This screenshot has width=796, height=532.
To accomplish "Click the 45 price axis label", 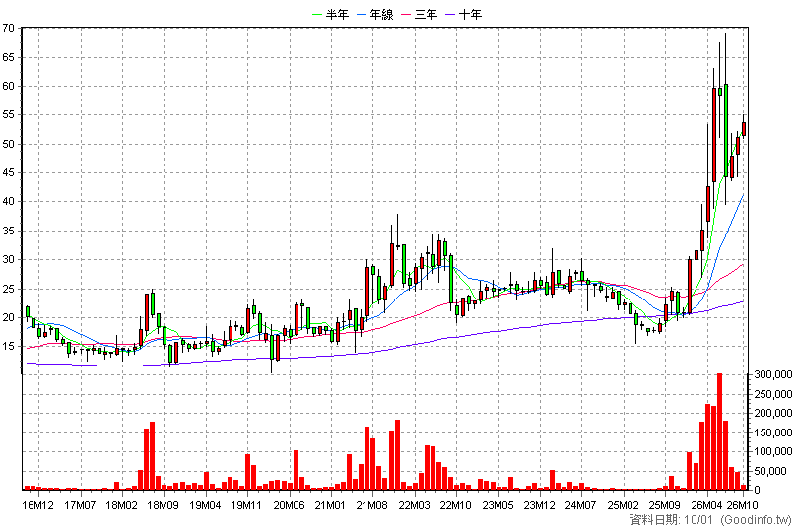I will coord(8,172).
